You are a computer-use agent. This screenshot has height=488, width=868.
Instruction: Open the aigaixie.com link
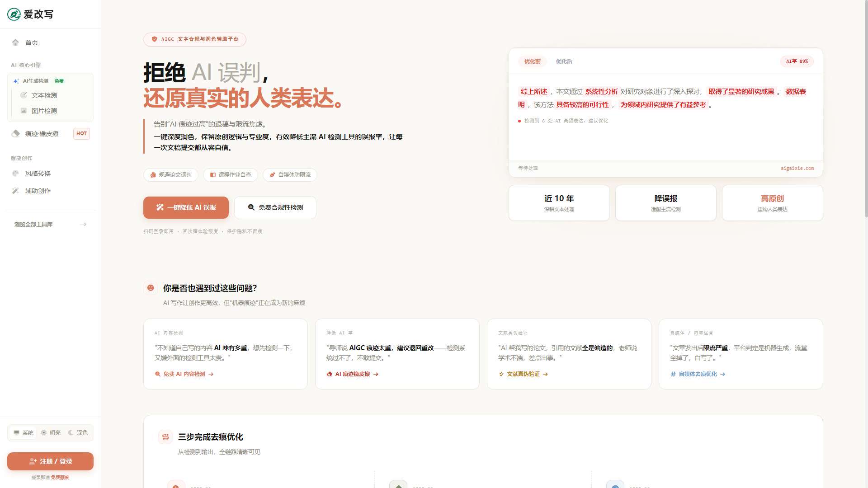tap(797, 169)
